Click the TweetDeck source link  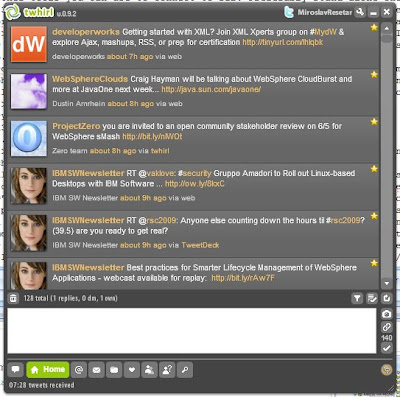pyautogui.click(x=200, y=245)
